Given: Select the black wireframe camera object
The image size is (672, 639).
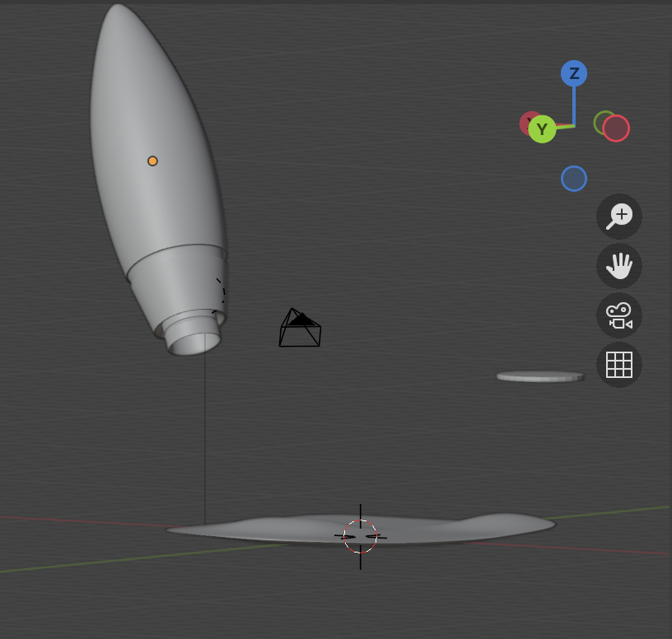Looking at the screenshot, I should pos(300,329).
